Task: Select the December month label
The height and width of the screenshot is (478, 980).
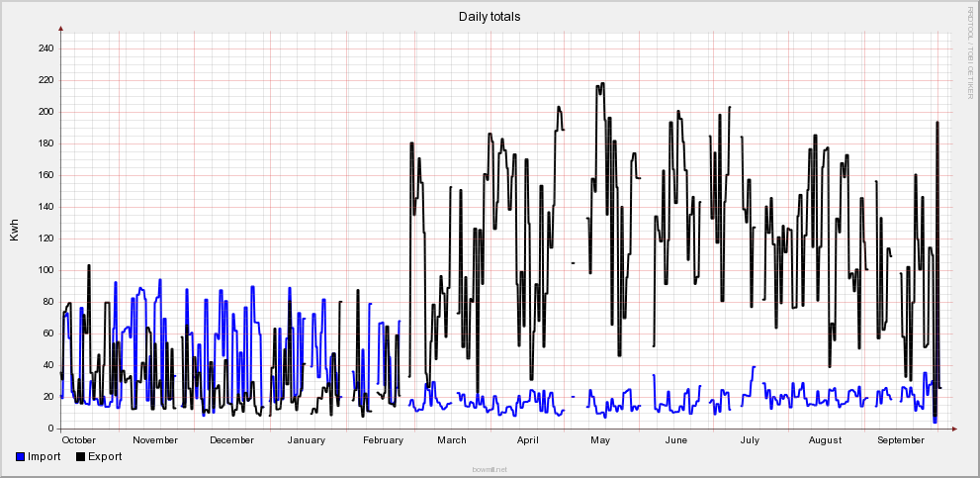Action: tap(231, 440)
